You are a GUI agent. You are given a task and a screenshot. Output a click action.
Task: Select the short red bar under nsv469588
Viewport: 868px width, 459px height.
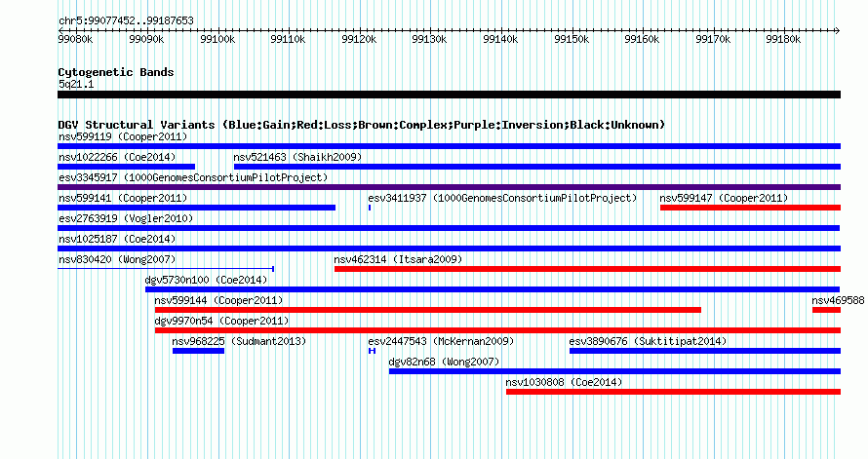click(826, 310)
